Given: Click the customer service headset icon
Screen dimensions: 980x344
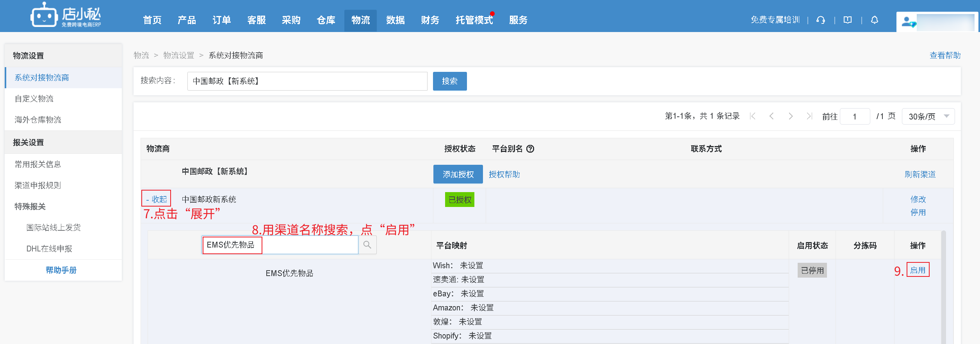Looking at the screenshot, I should [x=821, y=20].
